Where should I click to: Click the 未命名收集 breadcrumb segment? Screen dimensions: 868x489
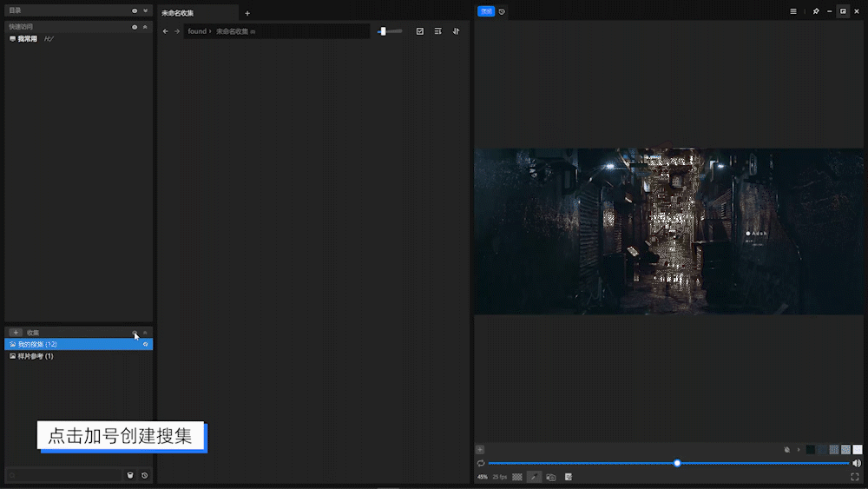(232, 31)
